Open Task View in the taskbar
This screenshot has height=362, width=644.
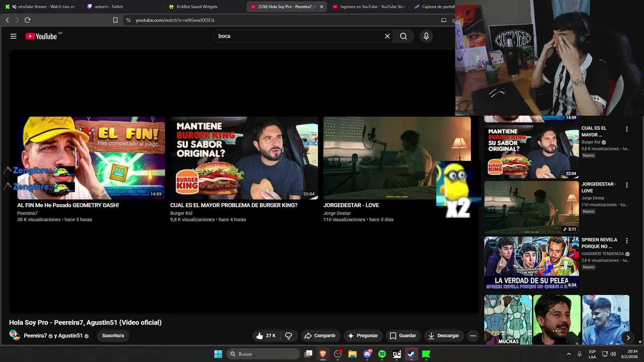point(308,354)
